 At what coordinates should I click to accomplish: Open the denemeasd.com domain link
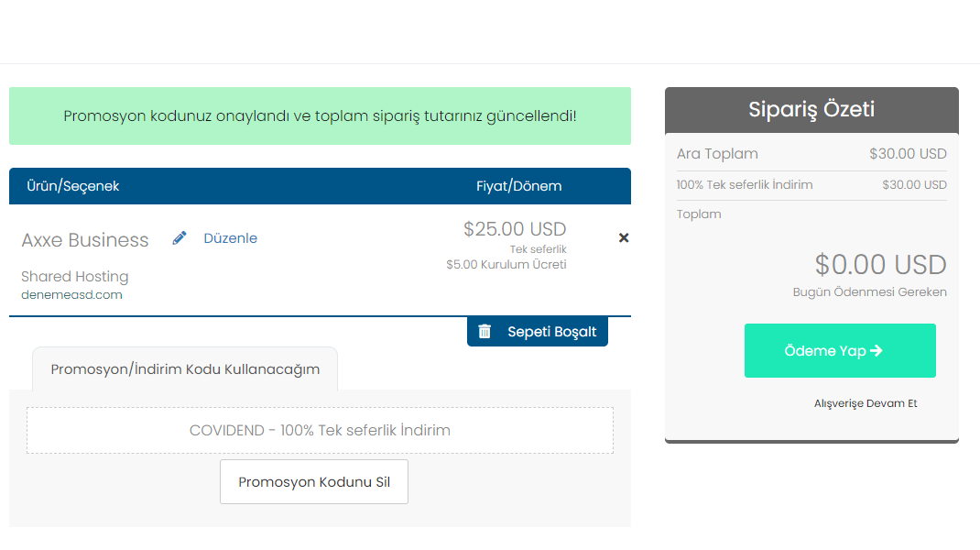(x=71, y=295)
